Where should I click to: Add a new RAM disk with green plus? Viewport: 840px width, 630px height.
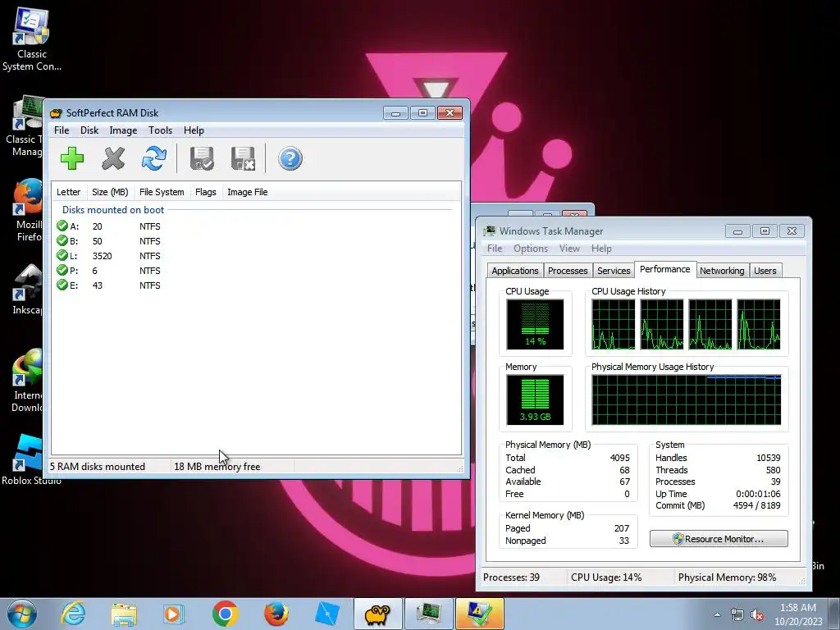coord(72,158)
